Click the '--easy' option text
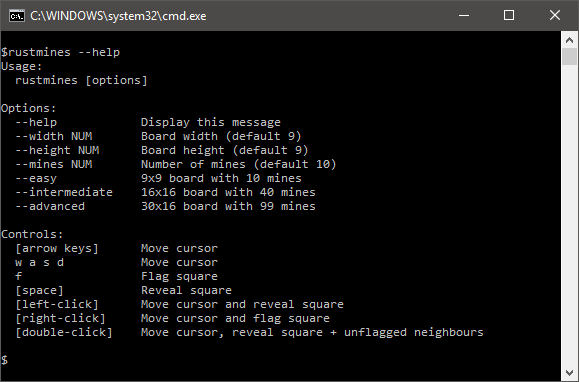This screenshot has width=579, height=382. 36,178
